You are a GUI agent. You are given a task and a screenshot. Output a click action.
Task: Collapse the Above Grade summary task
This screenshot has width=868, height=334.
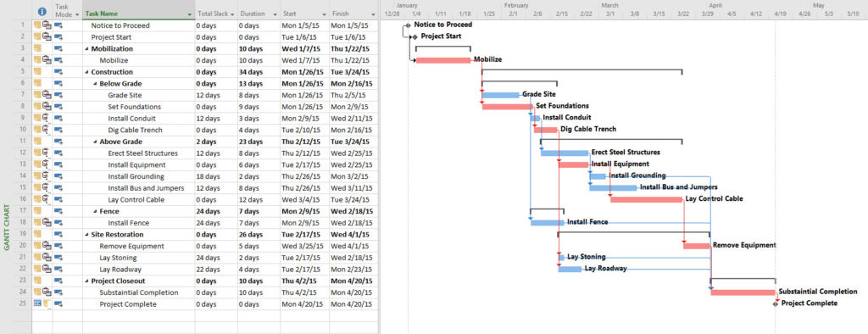tap(95, 142)
